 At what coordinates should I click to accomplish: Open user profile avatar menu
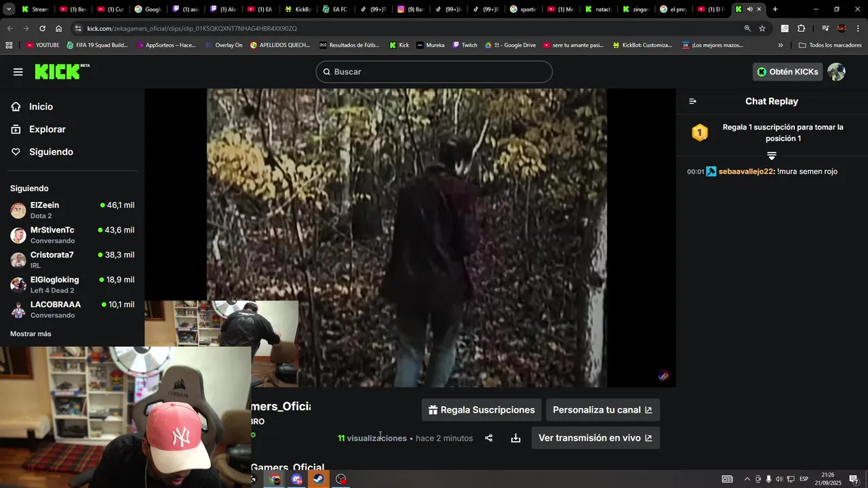836,72
